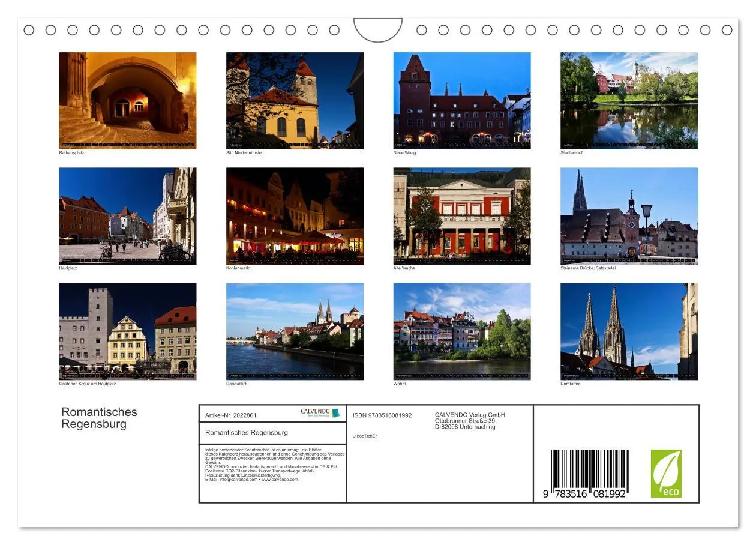756x545 pixels.
Task: Click the 'Domtürme' caption
Action: [x=571, y=384]
